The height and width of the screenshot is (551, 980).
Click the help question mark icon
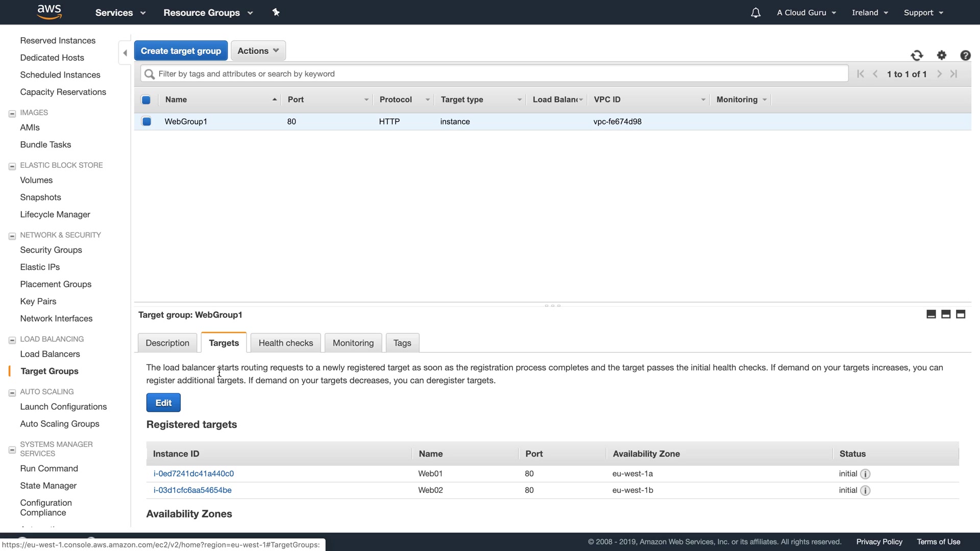(965, 56)
